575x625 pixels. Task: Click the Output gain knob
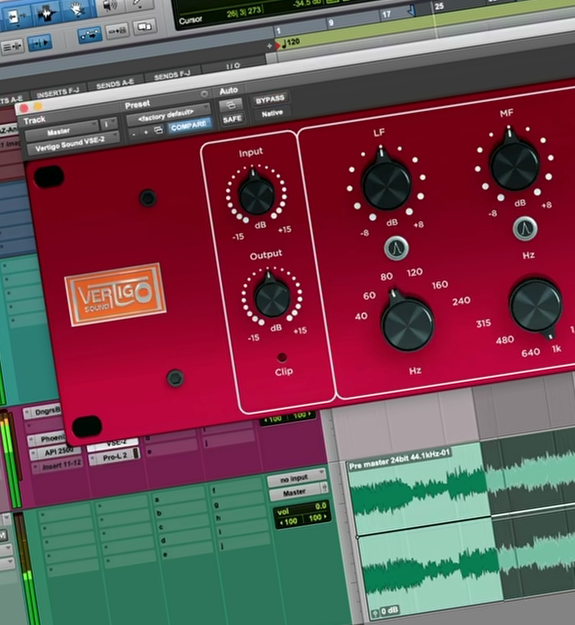[272, 297]
